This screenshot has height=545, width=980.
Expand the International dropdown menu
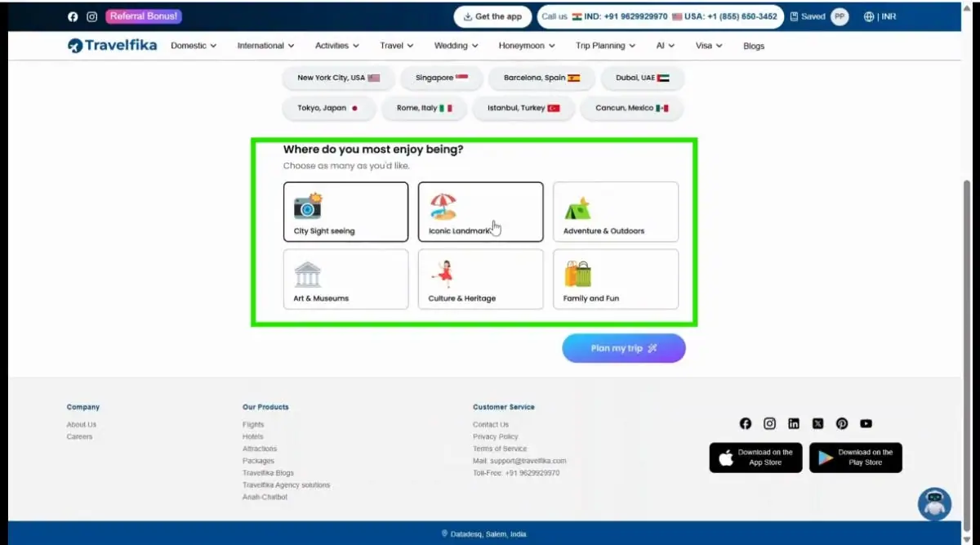pos(265,46)
